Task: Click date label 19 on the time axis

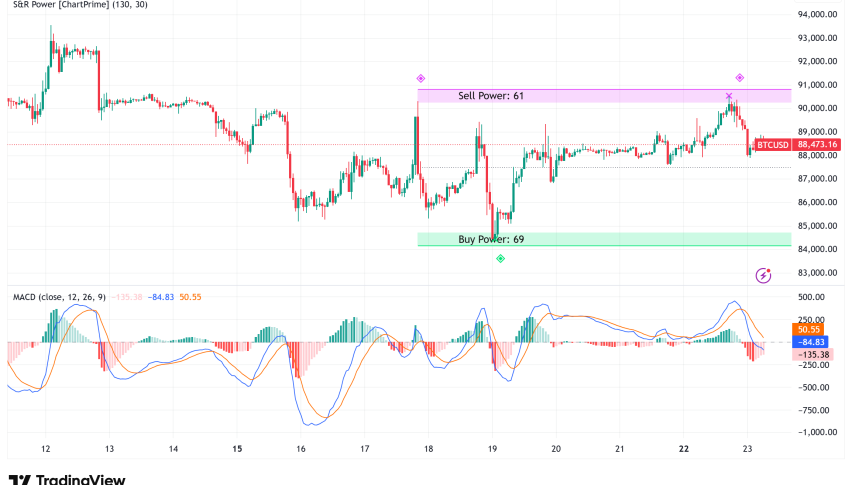Action: pos(492,450)
